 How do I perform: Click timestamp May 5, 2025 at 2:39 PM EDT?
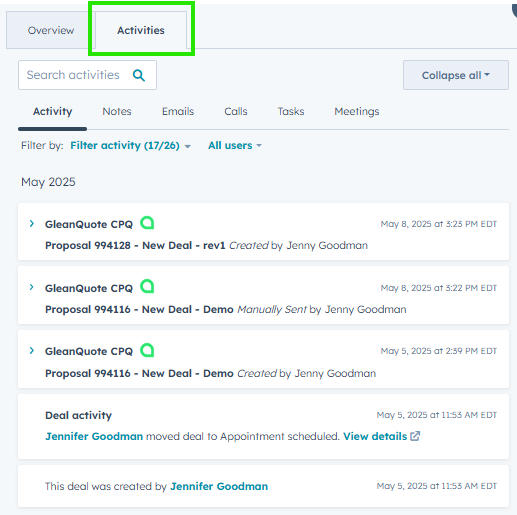coord(439,351)
